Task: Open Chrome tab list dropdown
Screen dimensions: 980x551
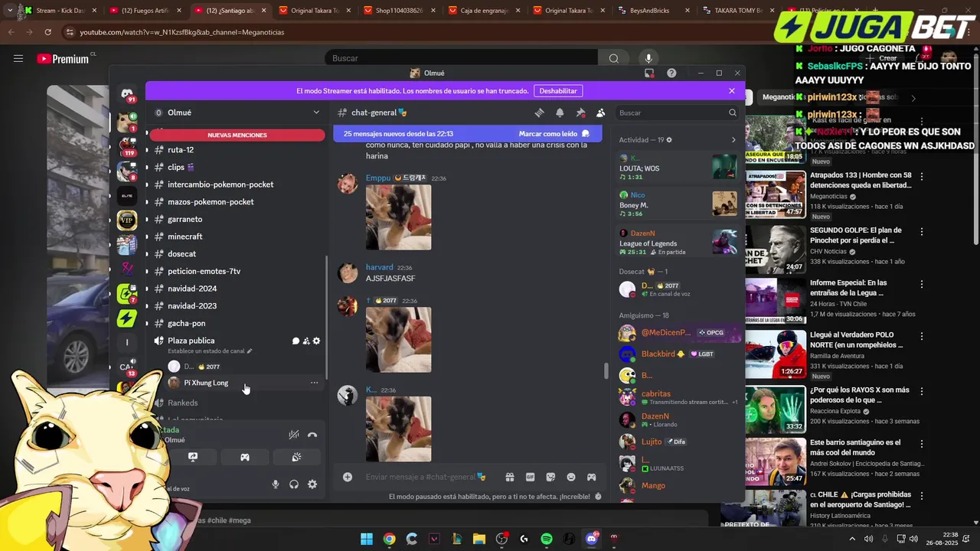Action: click(10, 11)
